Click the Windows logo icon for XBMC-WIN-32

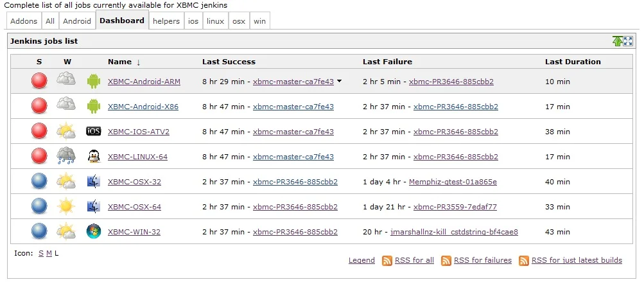pyautogui.click(x=94, y=231)
